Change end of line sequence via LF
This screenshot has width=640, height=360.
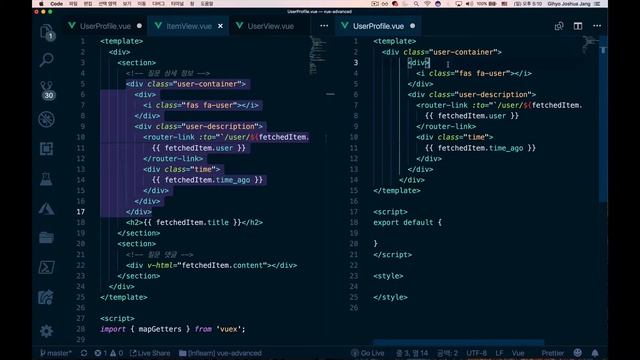pos(499,353)
